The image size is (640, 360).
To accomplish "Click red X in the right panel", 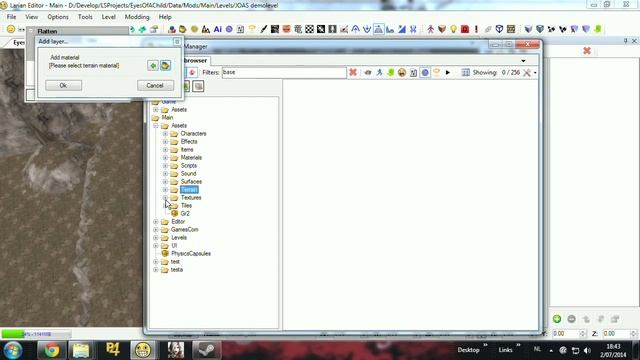I will point(587,51).
